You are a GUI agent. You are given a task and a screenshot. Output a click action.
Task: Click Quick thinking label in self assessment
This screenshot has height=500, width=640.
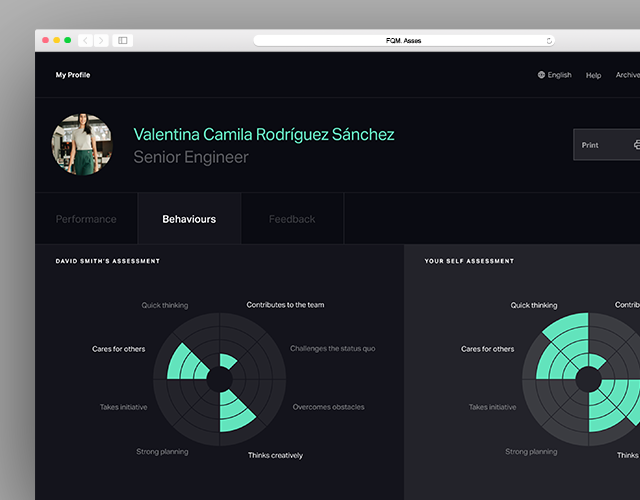pyautogui.click(x=534, y=305)
